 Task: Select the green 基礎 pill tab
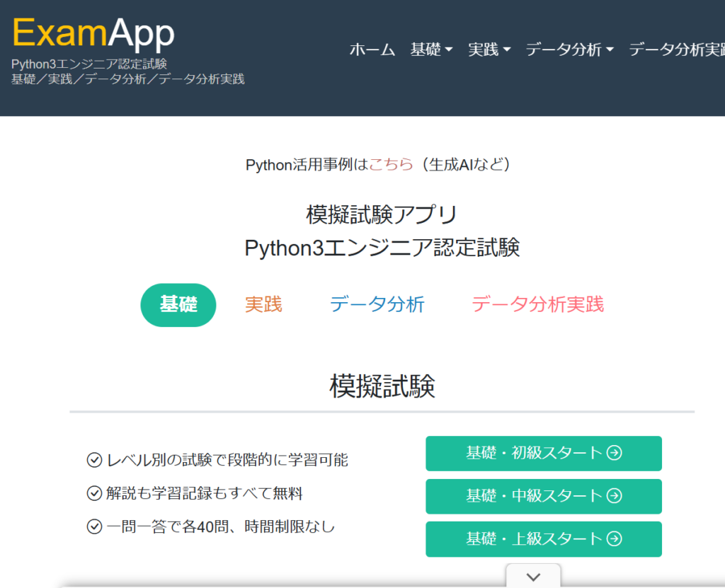click(178, 305)
